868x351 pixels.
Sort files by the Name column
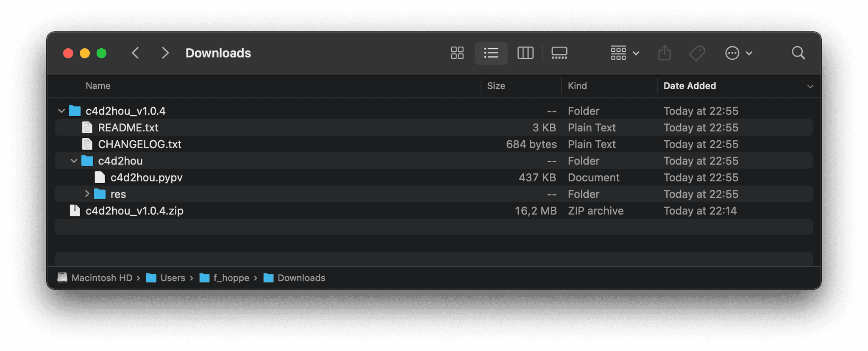click(98, 86)
